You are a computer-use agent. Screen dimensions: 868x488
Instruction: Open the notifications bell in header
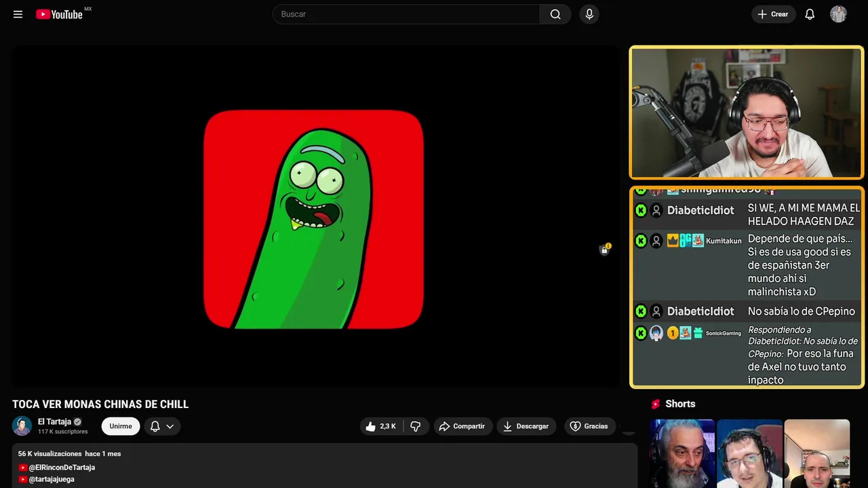[x=810, y=14]
